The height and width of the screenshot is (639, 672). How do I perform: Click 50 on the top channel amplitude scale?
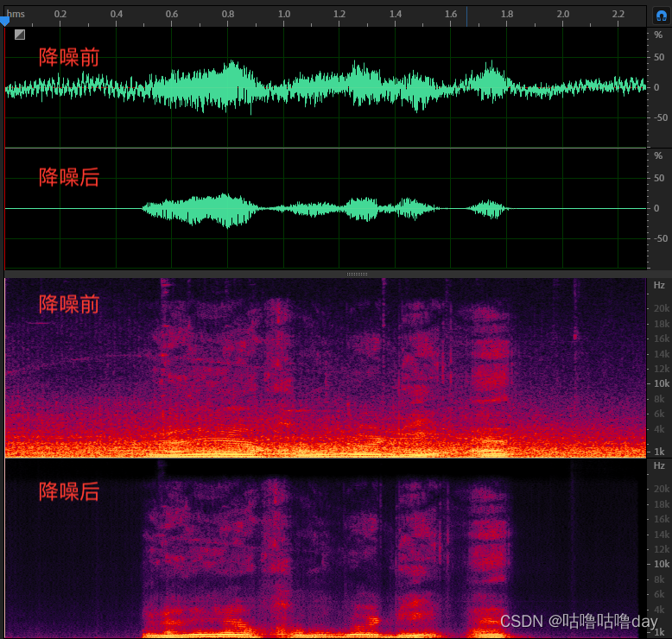click(659, 57)
